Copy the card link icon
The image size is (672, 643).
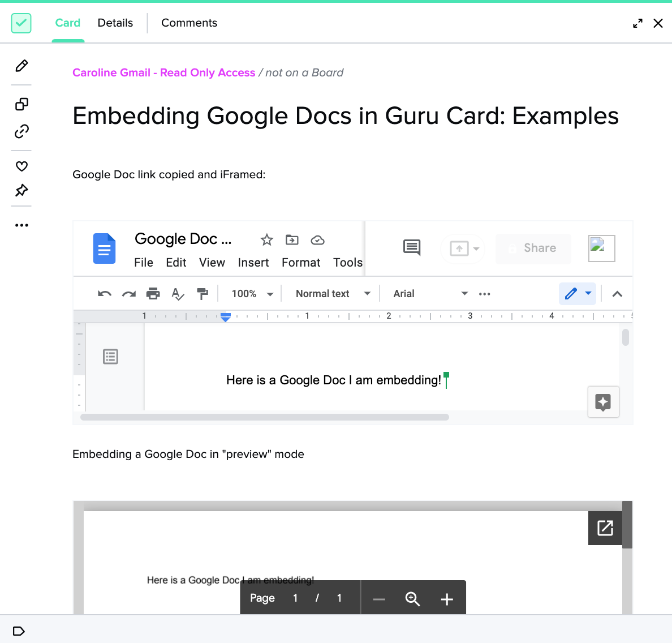coord(21,131)
